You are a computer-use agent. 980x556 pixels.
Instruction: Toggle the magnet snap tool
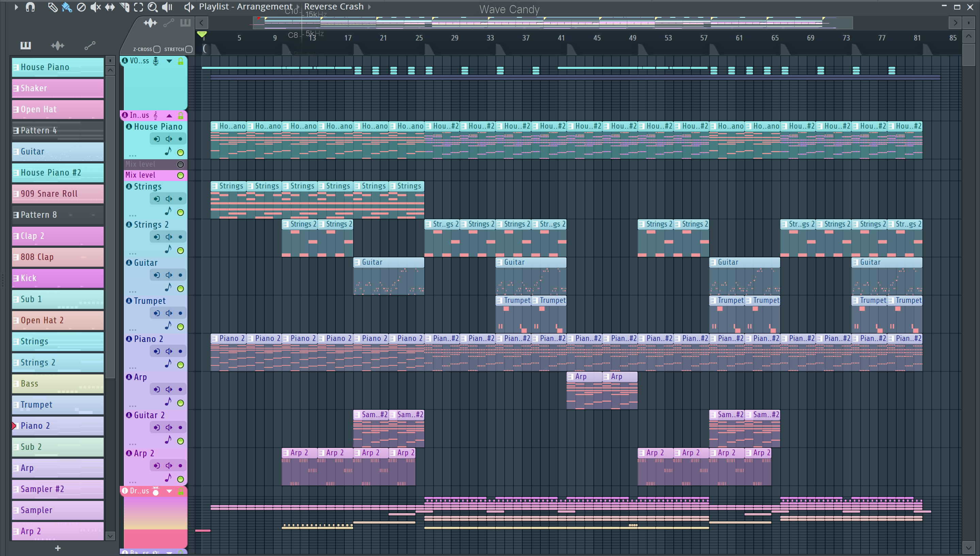30,7
